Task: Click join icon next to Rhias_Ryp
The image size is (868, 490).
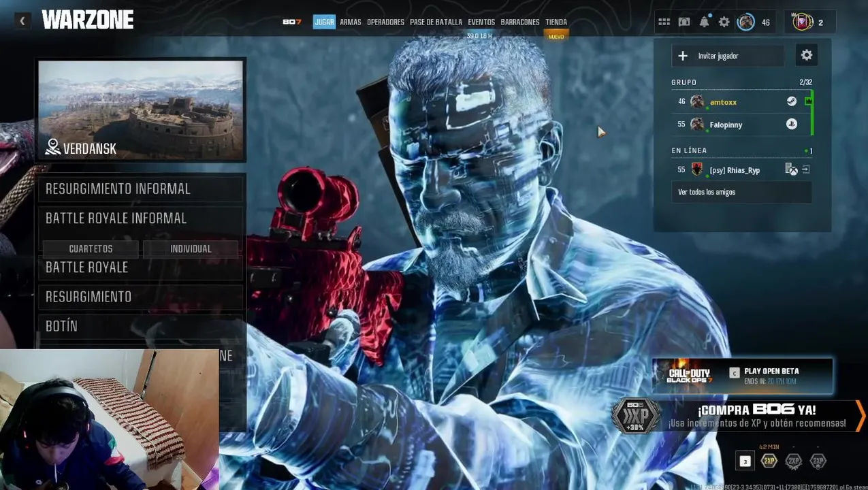Action: [806, 169]
